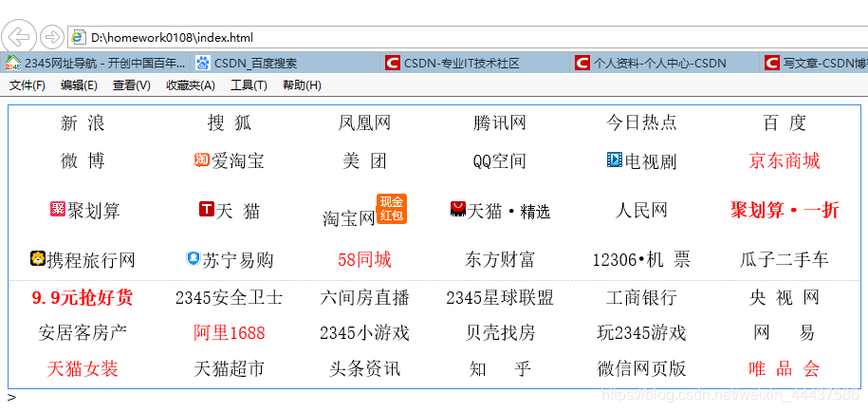Open the 收藏夹(A) menu
The image size is (868, 412).
point(191,85)
